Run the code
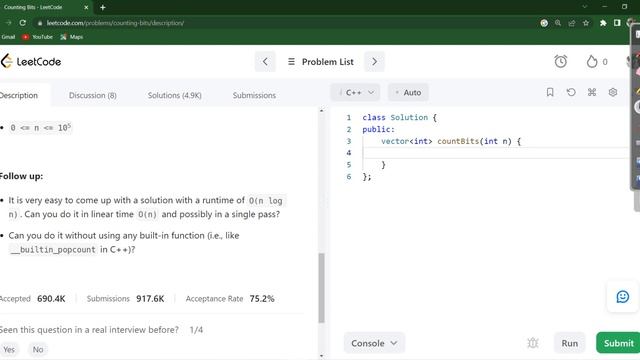Viewport: 640px width, 360px height. (x=569, y=343)
